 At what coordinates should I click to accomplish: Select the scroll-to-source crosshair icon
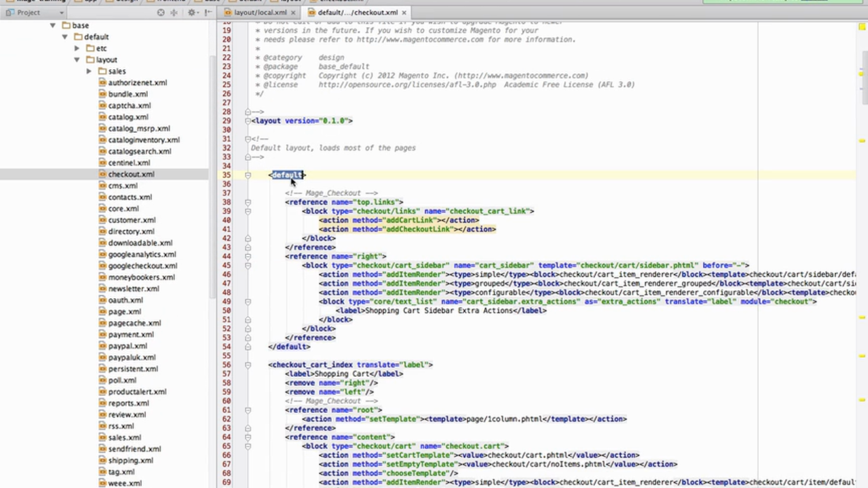161,12
